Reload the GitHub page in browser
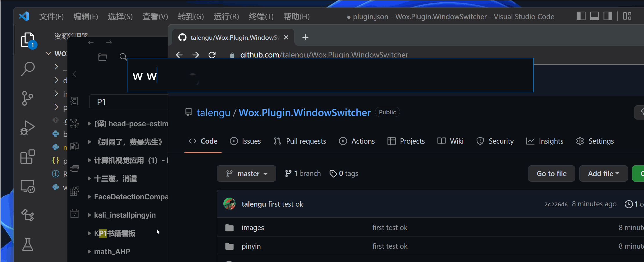 tap(212, 55)
